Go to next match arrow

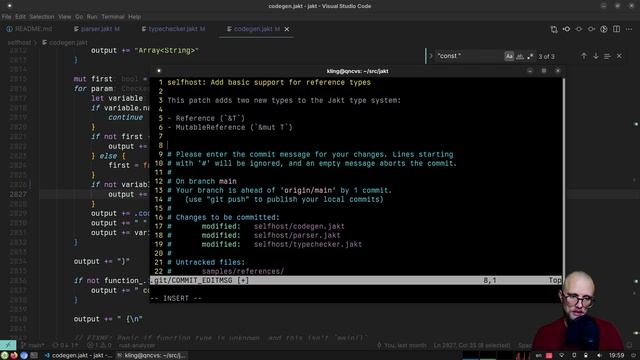click(596, 56)
